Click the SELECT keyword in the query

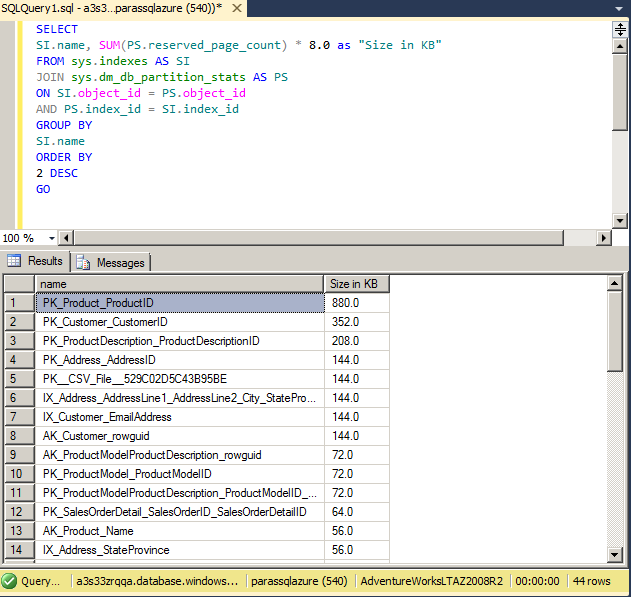57,29
